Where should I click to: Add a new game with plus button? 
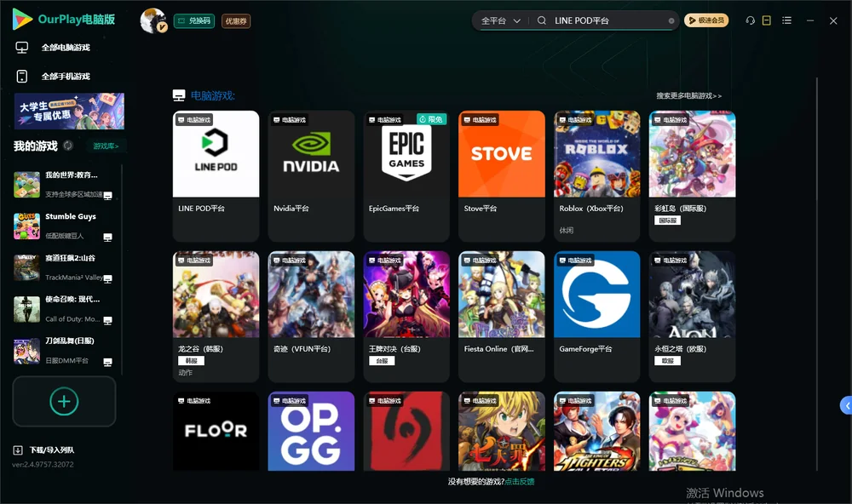point(64,401)
